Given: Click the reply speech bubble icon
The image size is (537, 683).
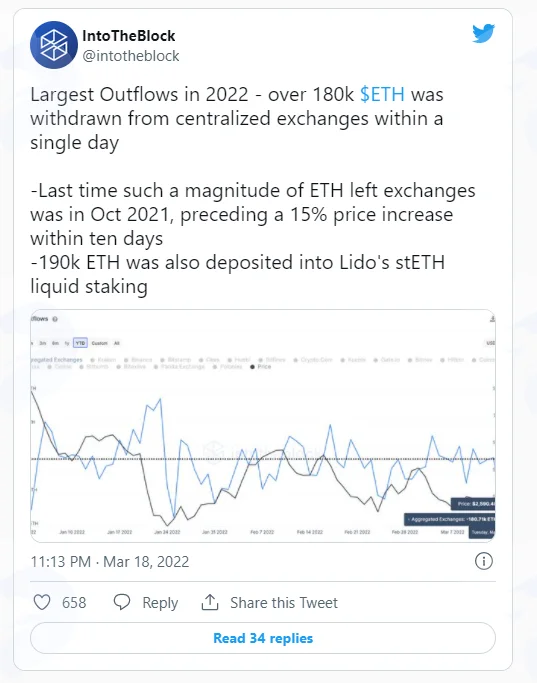Looking at the screenshot, I should [122, 602].
